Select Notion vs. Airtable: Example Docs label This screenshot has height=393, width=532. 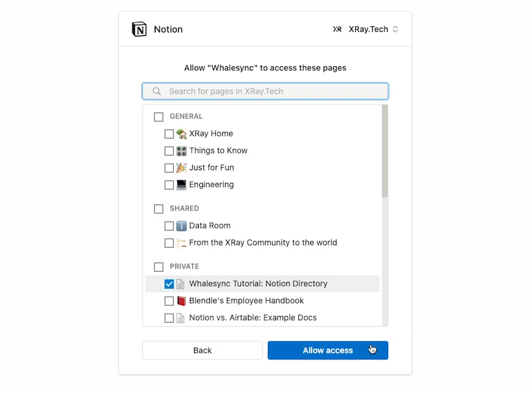point(253,317)
